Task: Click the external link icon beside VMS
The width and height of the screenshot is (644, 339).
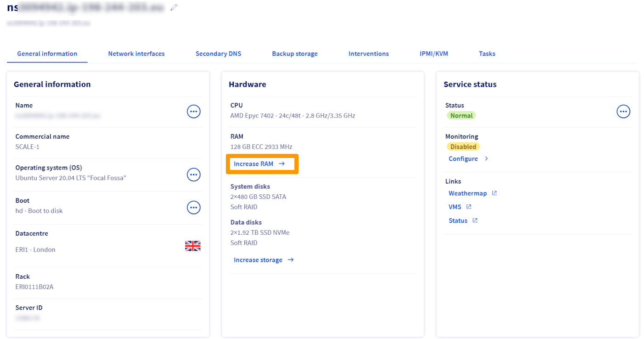Action: pos(469,207)
